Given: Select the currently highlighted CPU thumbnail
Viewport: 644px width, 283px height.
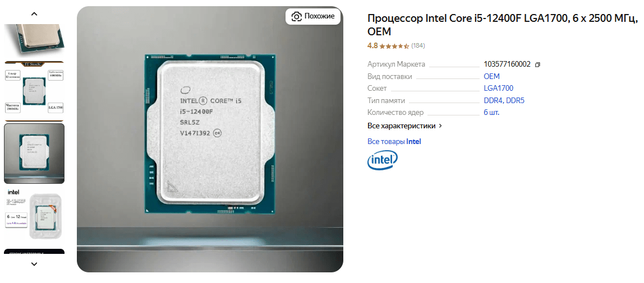Looking at the screenshot, I should [34, 154].
